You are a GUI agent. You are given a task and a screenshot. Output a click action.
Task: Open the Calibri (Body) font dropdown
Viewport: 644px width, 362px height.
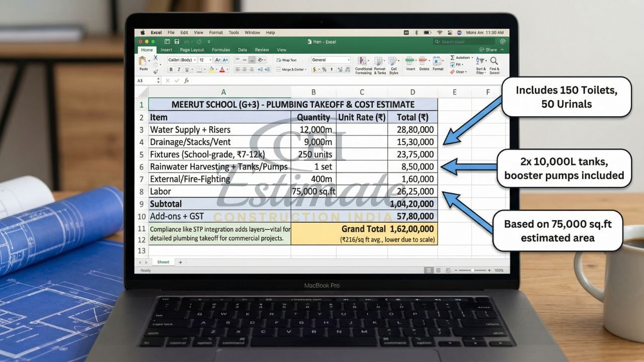[182, 60]
